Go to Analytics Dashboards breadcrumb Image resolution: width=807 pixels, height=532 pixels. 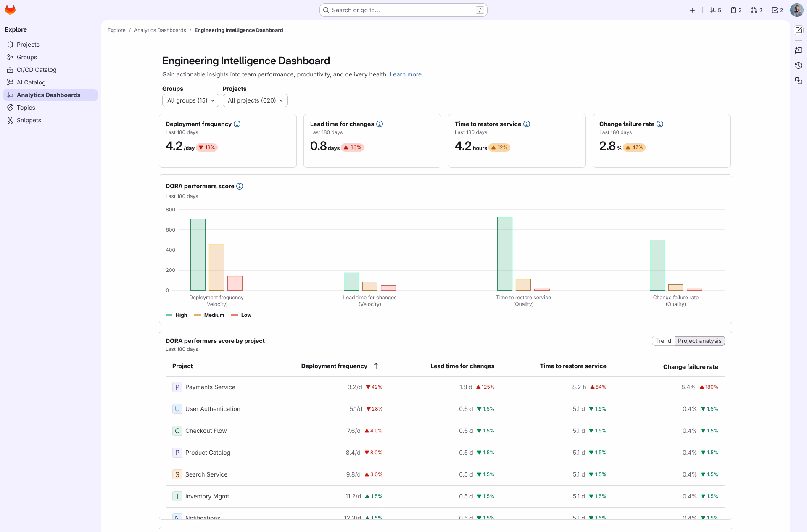[x=160, y=30]
